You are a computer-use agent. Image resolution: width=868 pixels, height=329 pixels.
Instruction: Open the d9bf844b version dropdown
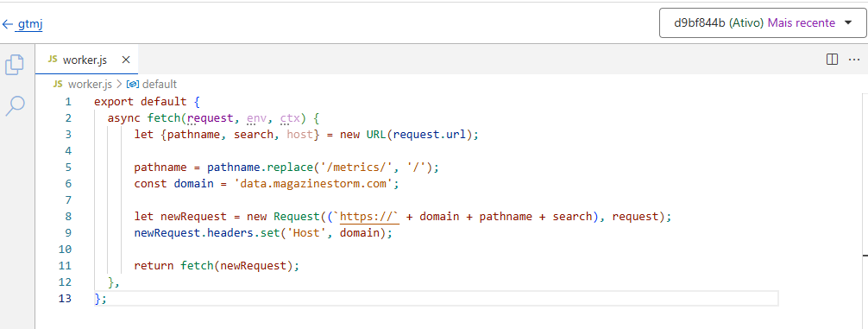click(x=764, y=22)
